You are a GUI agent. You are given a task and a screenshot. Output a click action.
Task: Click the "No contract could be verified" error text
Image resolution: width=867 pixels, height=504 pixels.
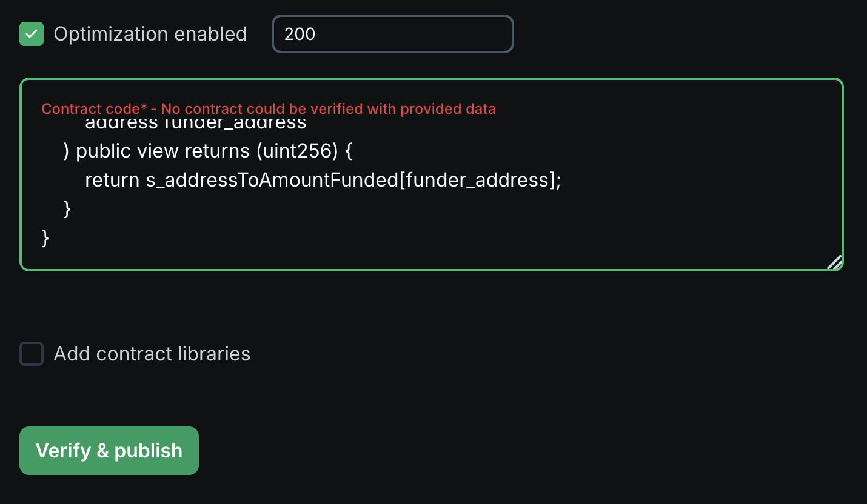point(328,109)
